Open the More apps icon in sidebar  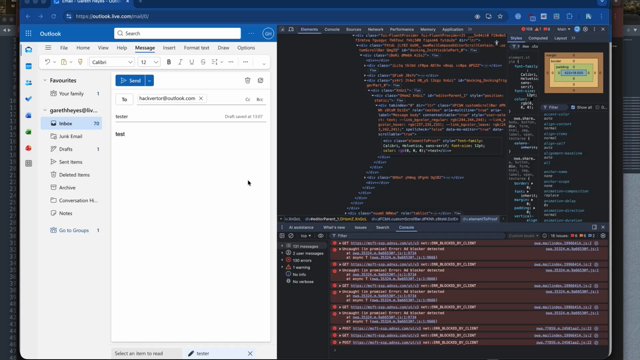tap(28, 163)
